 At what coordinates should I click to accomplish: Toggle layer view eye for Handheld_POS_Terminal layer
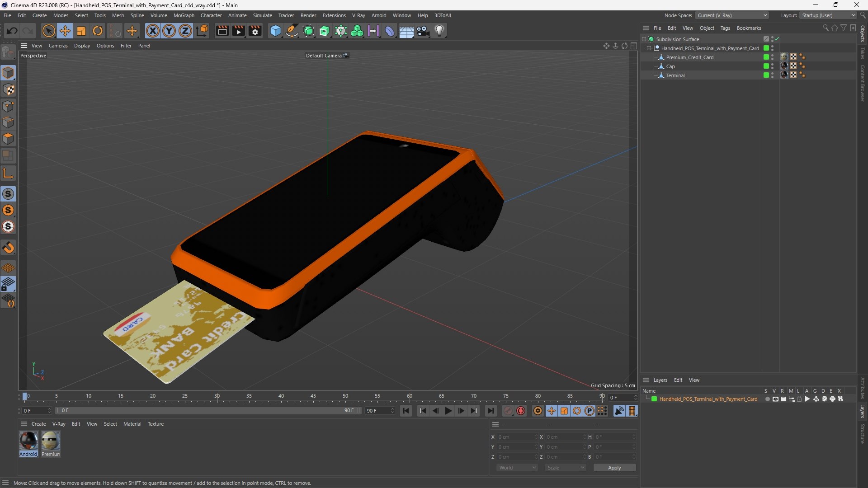pos(775,399)
